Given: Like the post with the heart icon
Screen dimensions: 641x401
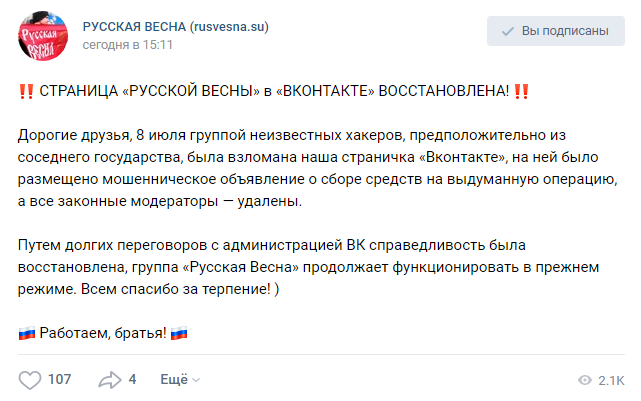Looking at the screenshot, I should point(30,379).
